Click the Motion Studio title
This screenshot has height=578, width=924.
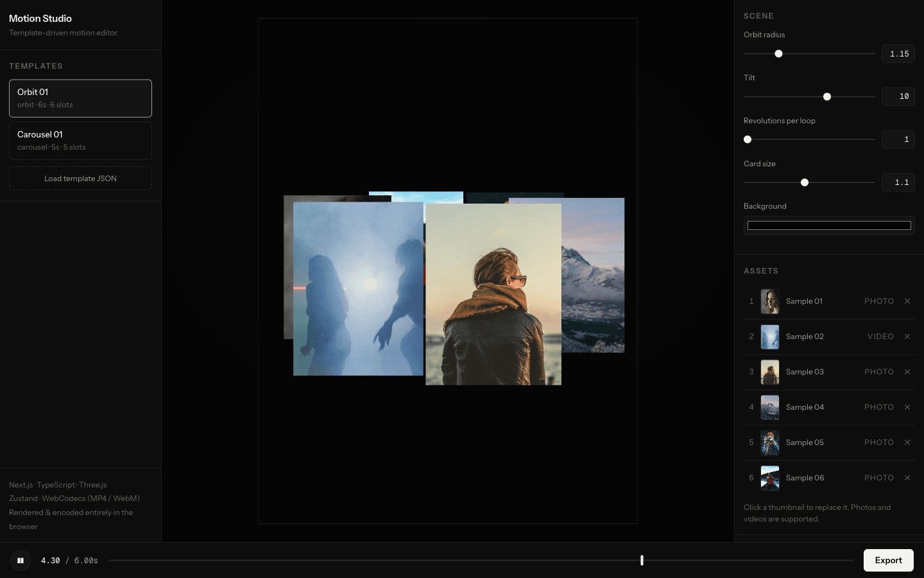click(40, 19)
